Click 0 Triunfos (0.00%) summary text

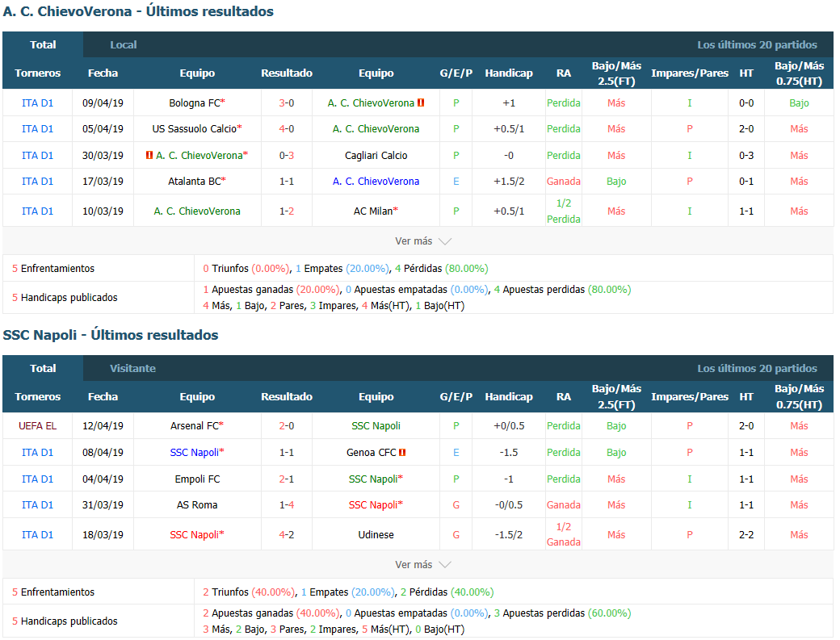point(246,269)
